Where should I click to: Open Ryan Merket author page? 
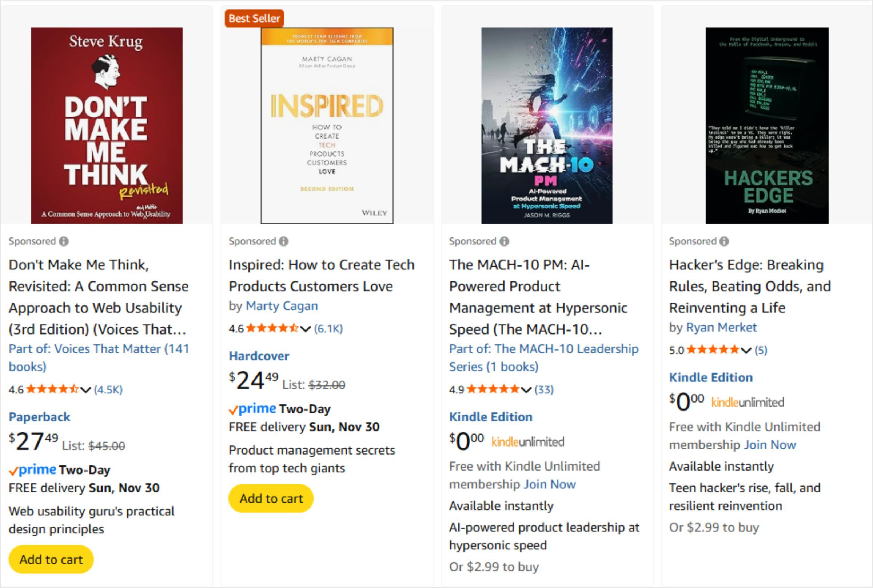[721, 327]
